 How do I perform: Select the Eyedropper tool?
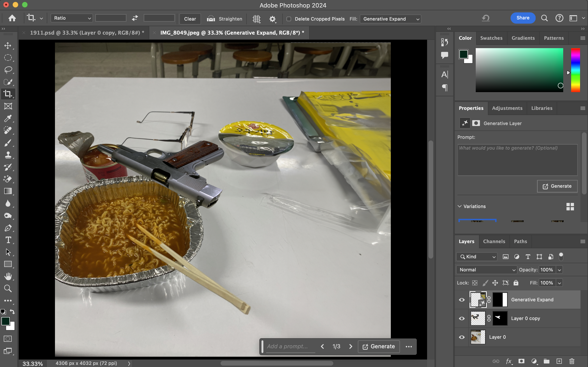tap(8, 119)
